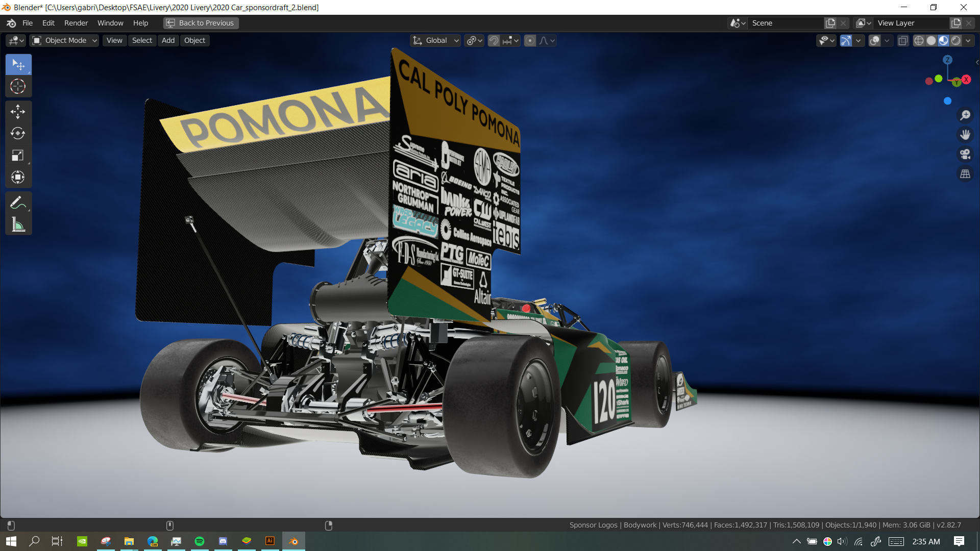This screenshot has height=551, width=980.
Task: Open the viewport View menu
Action: coord(114,41)
